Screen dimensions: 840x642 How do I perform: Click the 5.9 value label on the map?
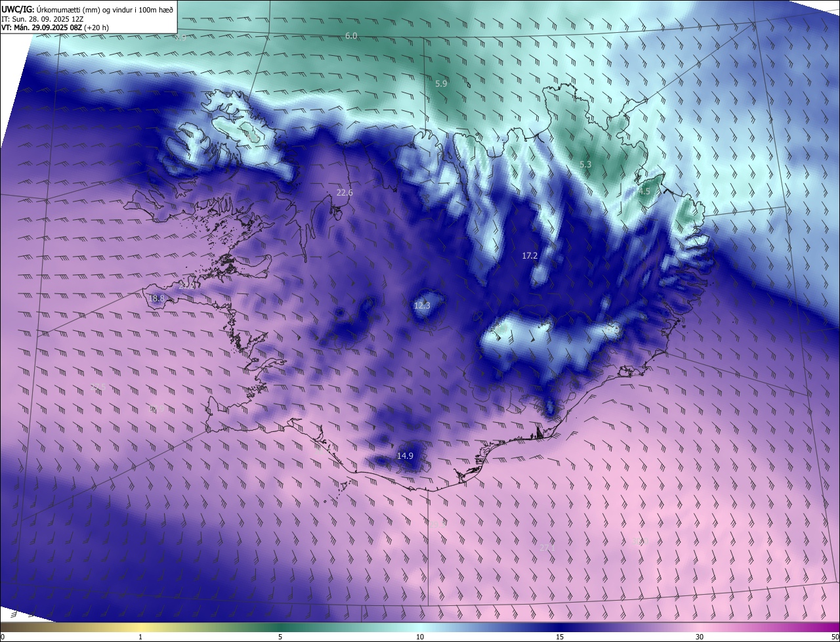441,83
